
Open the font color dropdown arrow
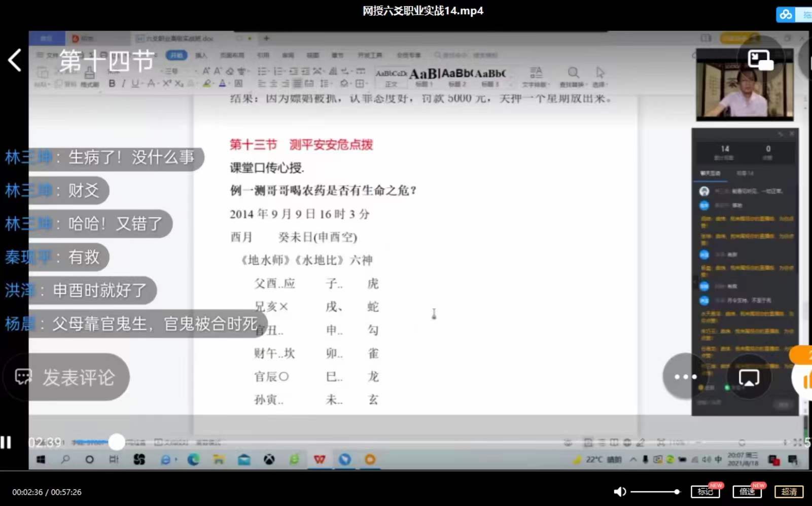tap(229, 84)
